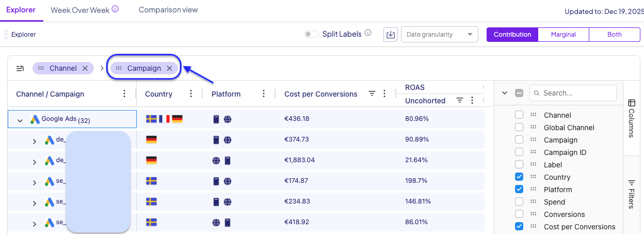Open the Comparison view tab
This screenshot has height=234, width=644.
(x=168, y=10)
